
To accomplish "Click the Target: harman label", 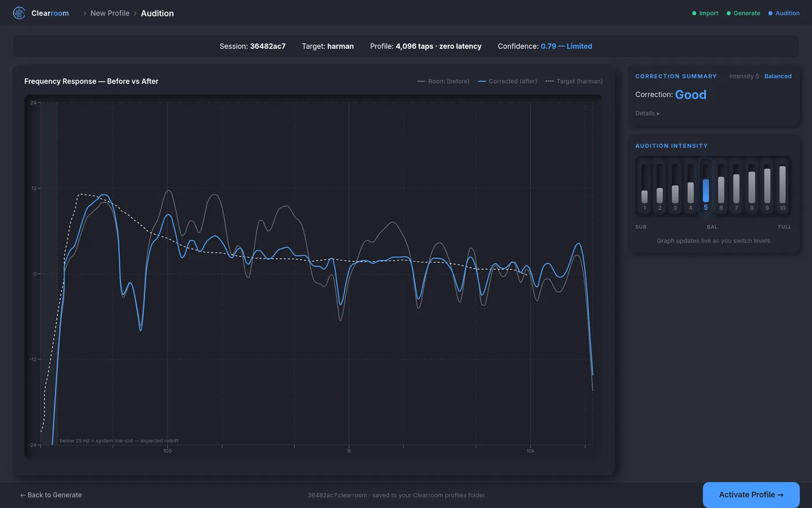I will (328, 46).
